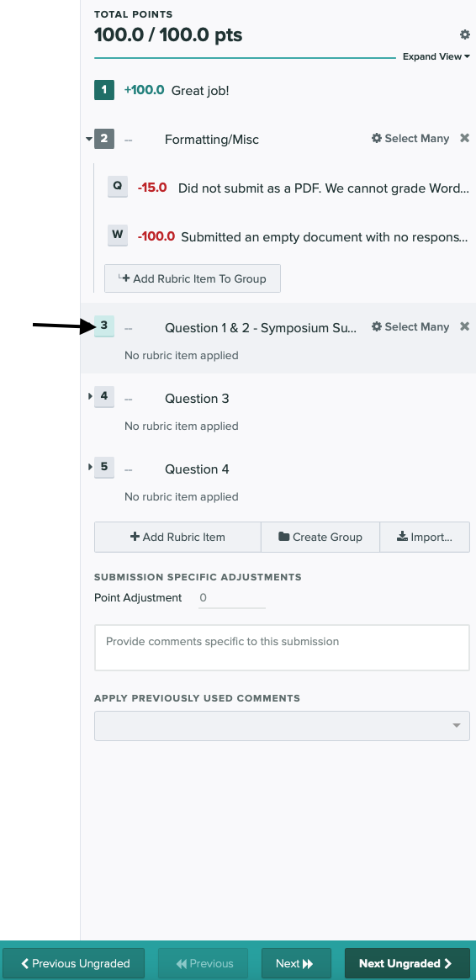The image size is (476, 980).
Task: Click the Add Rubric Item button
Action: [x=177, y=537]
